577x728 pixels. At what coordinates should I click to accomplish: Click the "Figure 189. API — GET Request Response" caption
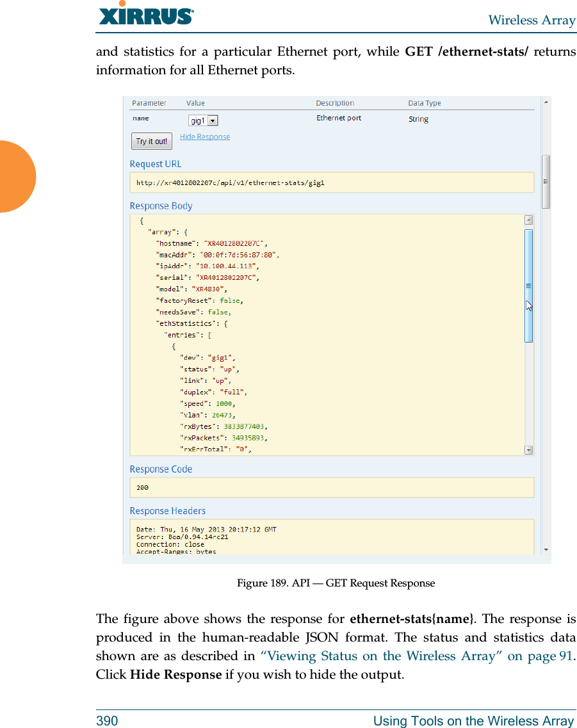(x=336, y=583)
